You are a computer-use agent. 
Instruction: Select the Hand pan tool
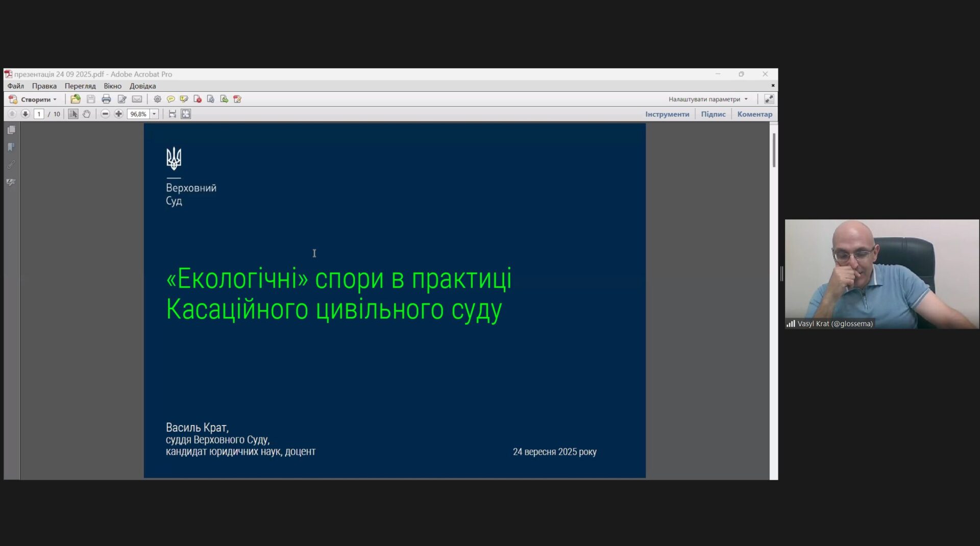click(x=87, y=114)
